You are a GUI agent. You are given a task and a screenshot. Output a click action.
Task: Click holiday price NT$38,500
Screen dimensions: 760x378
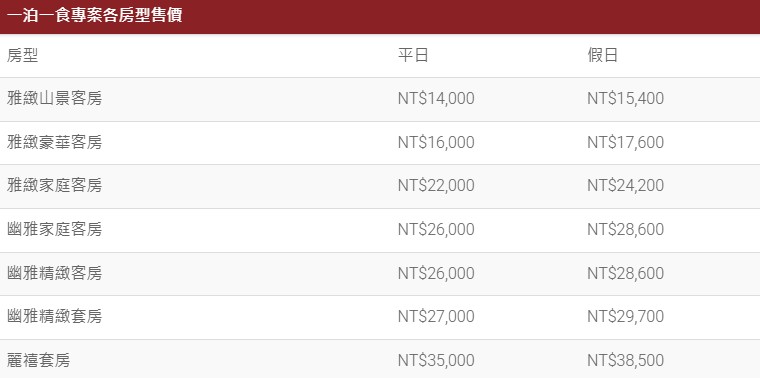point(625,361)
